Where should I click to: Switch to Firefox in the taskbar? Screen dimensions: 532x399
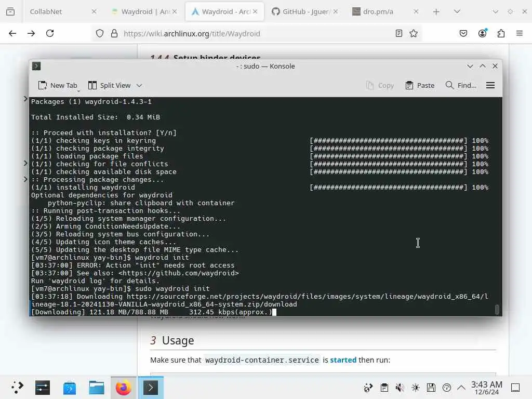pos(124,388)
